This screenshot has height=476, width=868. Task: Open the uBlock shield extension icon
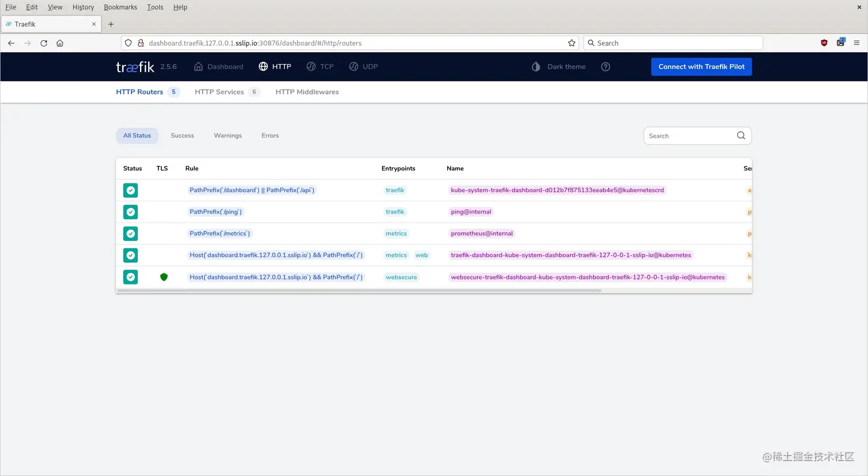(824, 43)
